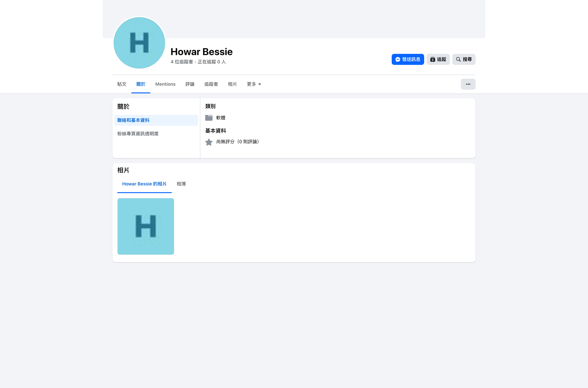The height and width of the screenshot is (388, 588).
Task: Open the 追蹤者 tab
Action: coord(211,84)
